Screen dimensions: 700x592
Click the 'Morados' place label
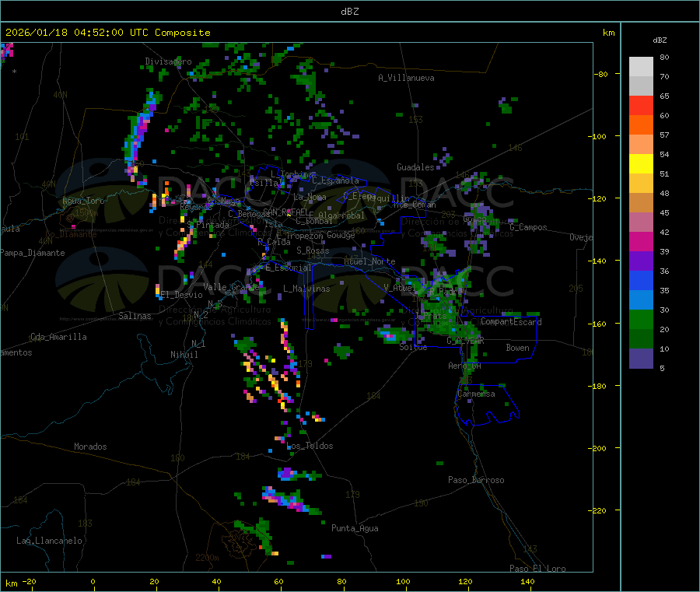point(90,447)
